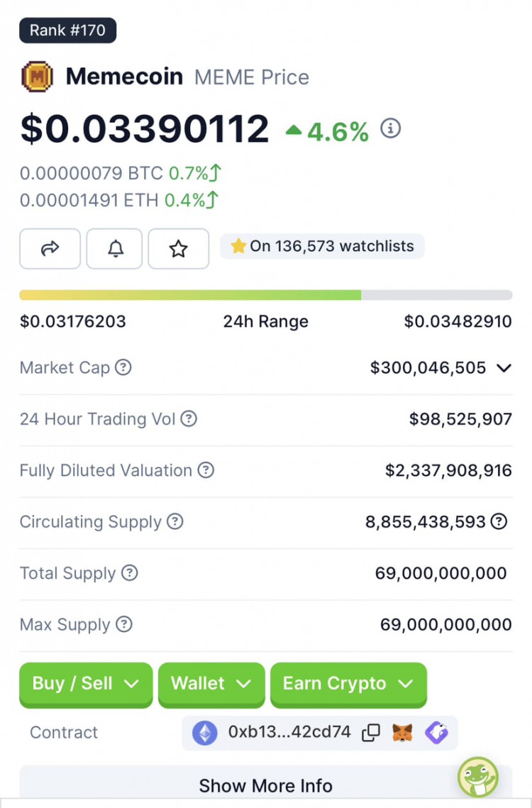This screenshot has height=808, width=532.
Task: Click the contract address 0xb13...42cd74
Action: pyautogui.click(x=289, y=732)
